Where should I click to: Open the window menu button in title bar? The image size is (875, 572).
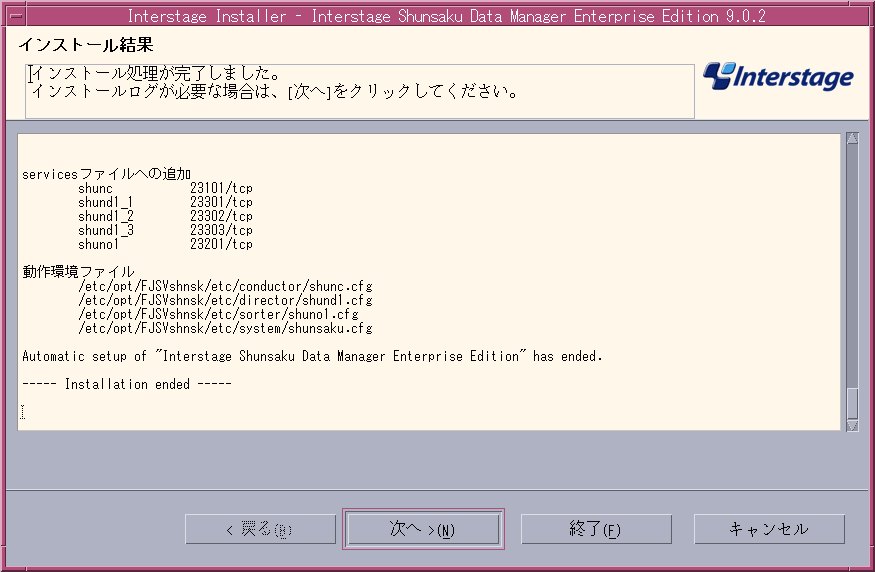[17, 16]
